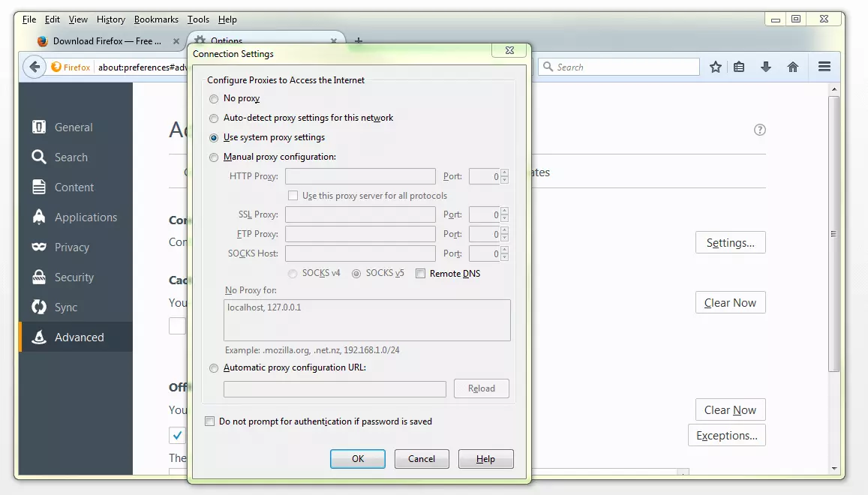Click the upper Clear Now button
The width and height of the screenshot is (868, 495).
(x=730, y=302)
